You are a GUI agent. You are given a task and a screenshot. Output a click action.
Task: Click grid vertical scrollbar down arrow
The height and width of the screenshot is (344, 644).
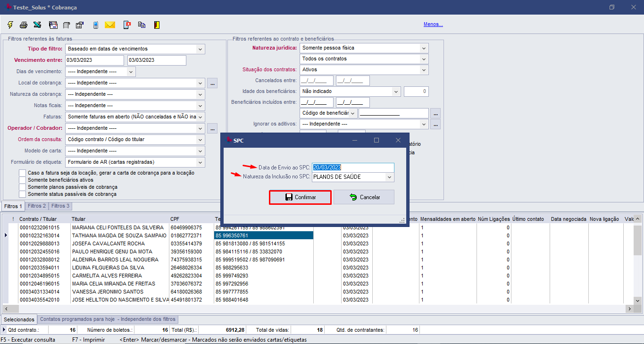[x=637, y=301]
